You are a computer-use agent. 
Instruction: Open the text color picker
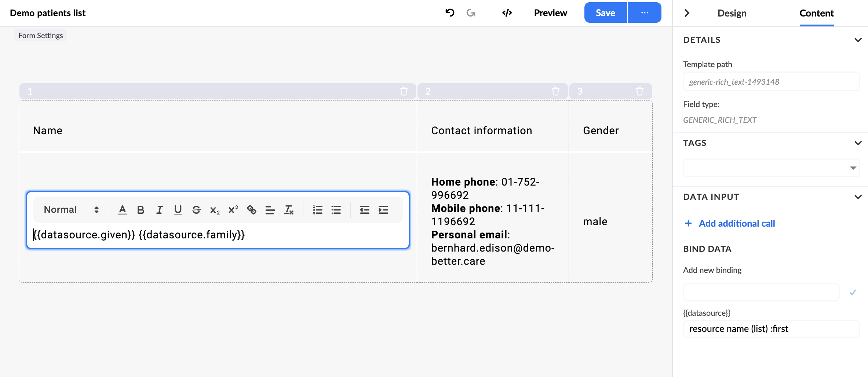coord(123,210)
